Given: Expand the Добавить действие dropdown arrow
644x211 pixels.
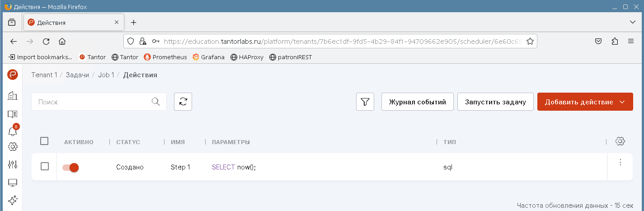Looking at the screenshot, I should [622, 102].
